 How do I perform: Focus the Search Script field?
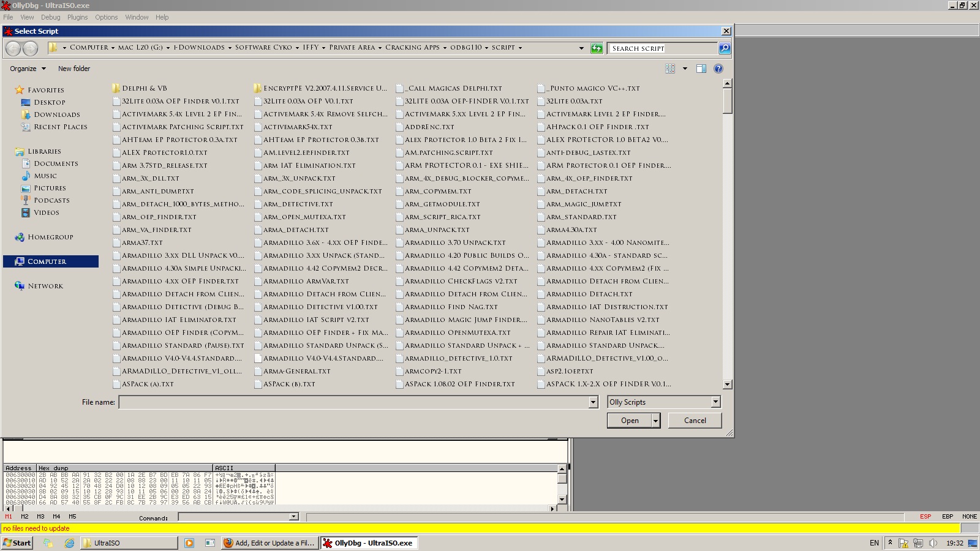point(662,48)
